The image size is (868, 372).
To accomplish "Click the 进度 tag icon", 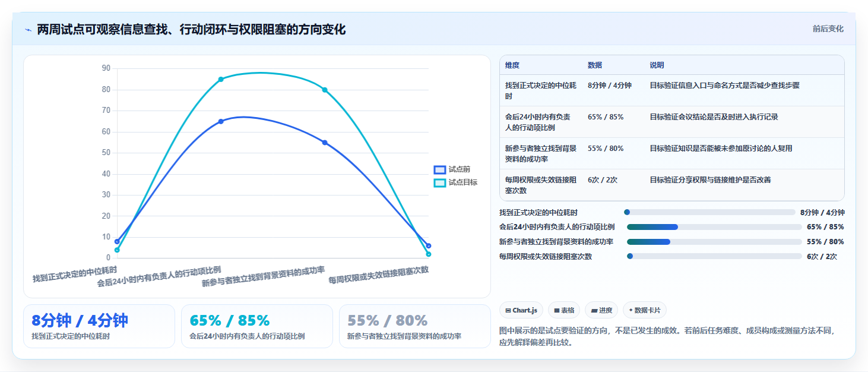I will (x=594, y=310).
